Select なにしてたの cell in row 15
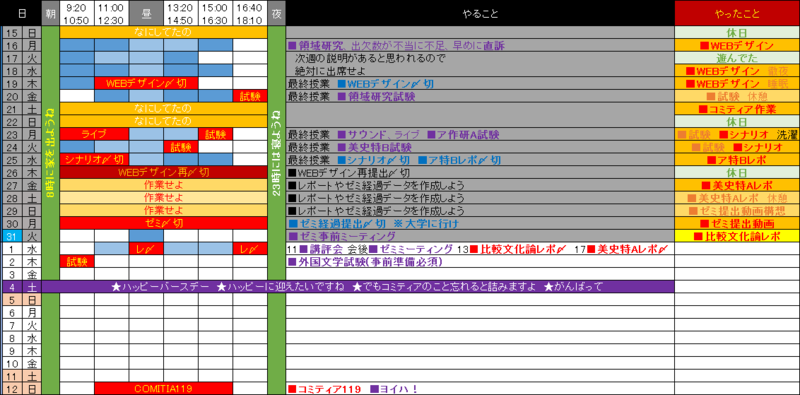This screenshot has width=800, height=395. point(163,32)
